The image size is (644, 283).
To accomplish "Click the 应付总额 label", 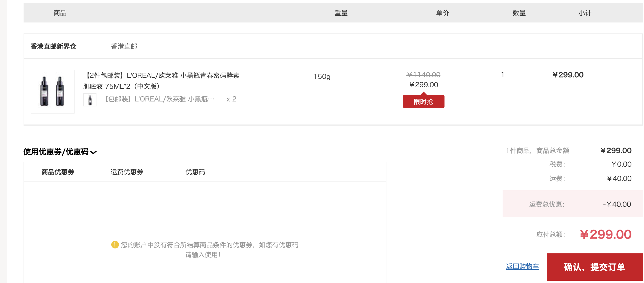I will click(x=551, y=234).
